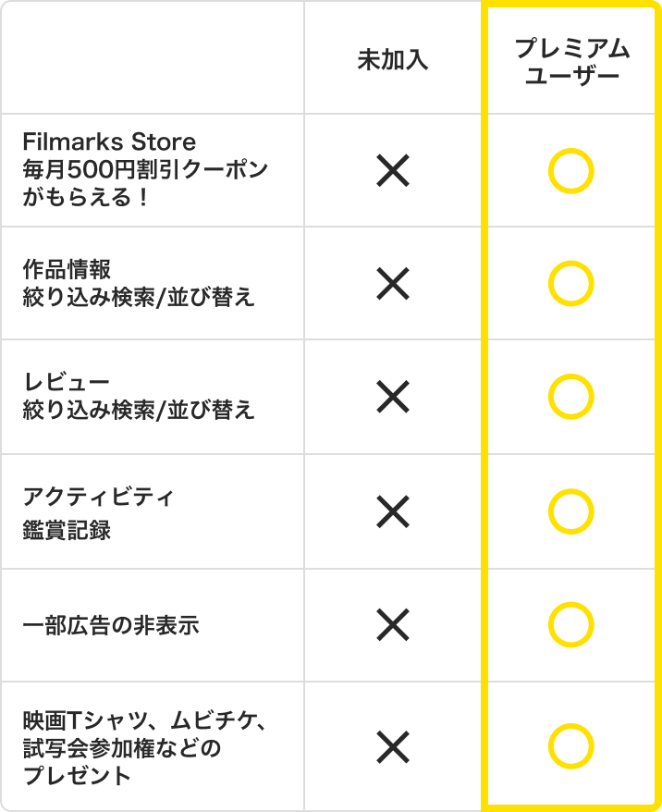Click the X icon for アクティビティ鑑賞記録 row

coord(393,511)
